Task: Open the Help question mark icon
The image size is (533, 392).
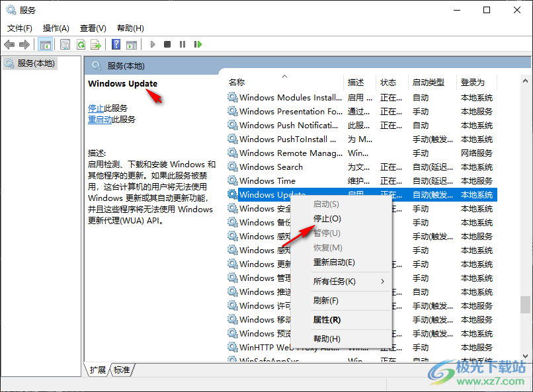Action: click(x=116, y=44)
